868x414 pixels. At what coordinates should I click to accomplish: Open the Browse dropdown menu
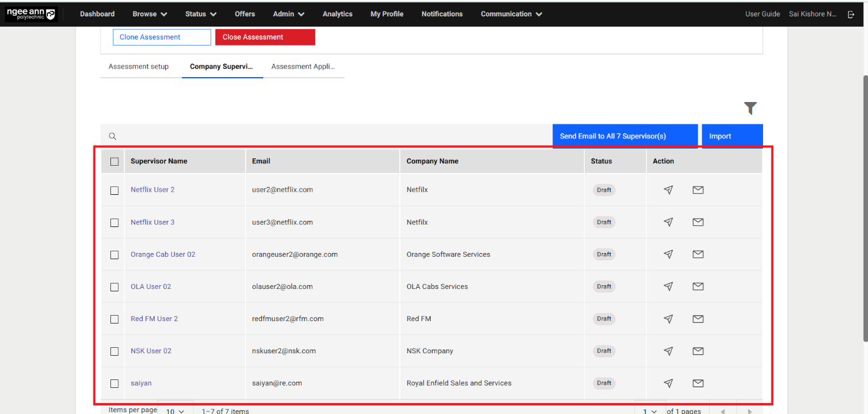point(149,14)
